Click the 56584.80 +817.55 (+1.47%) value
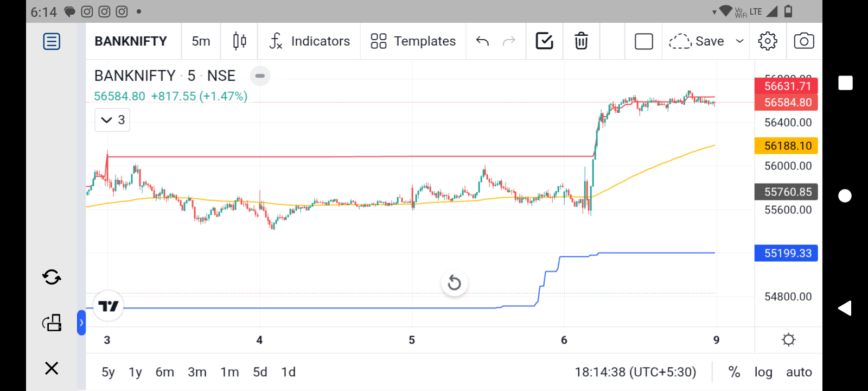Viewport: 868px width, 391px height. point(171,96)
